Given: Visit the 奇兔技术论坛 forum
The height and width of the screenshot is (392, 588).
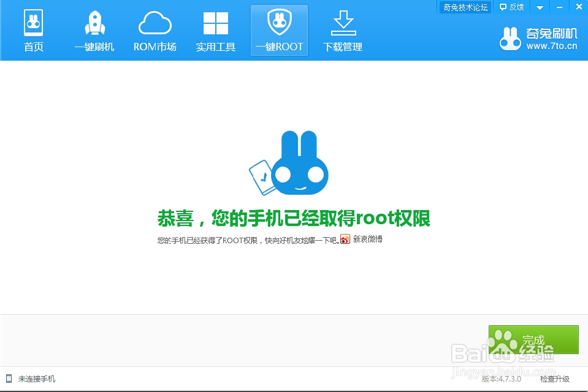Looking at the screenshot, I should click(464, 7).
